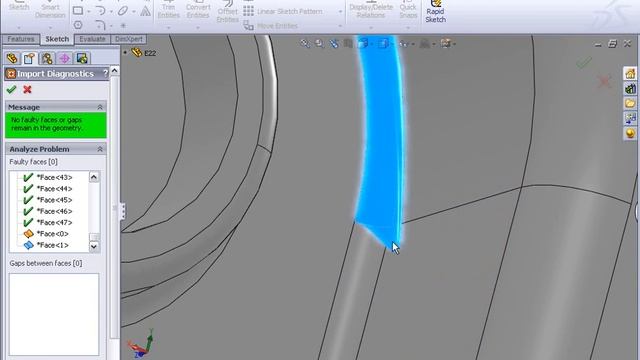
Task: Select the Polygon sketch tool
Action: [x=78, y=25]
